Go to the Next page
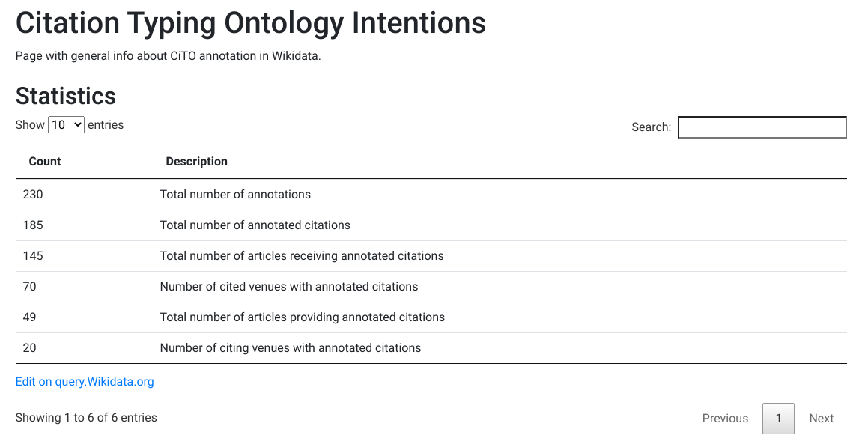Screen dimensions: 868x447 [x=822, y=419]
